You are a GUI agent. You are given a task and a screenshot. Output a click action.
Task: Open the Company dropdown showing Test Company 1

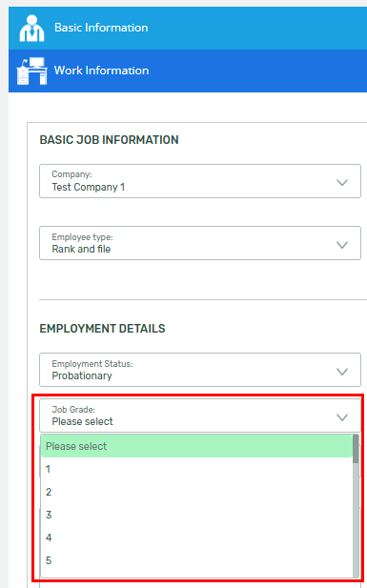coord(200,181)
